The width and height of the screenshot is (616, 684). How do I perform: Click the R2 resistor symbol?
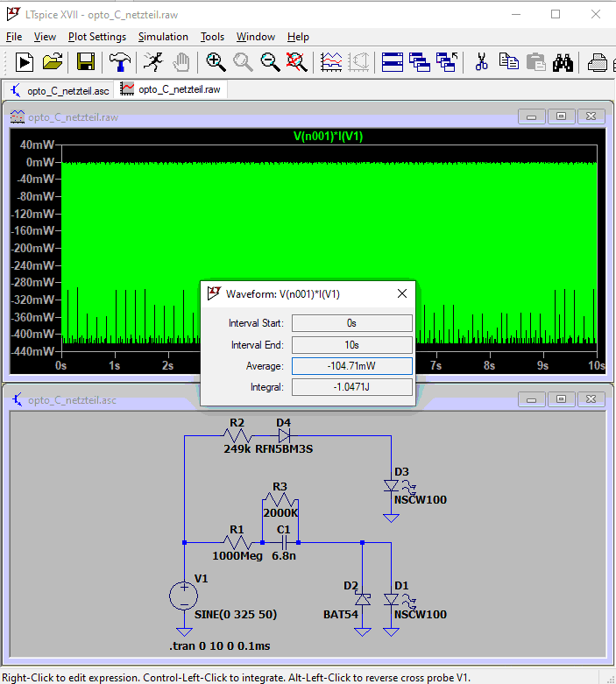tap(237, 435)
